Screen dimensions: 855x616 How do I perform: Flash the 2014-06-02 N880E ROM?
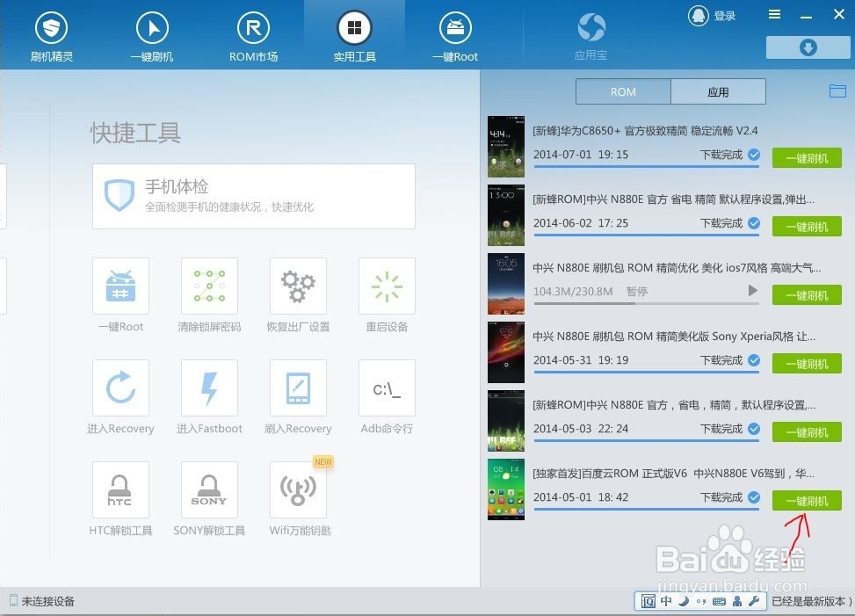(807, 227)
